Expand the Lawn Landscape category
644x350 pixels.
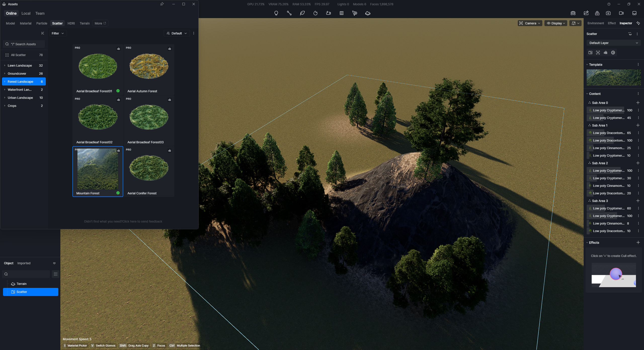pos(5,65)
